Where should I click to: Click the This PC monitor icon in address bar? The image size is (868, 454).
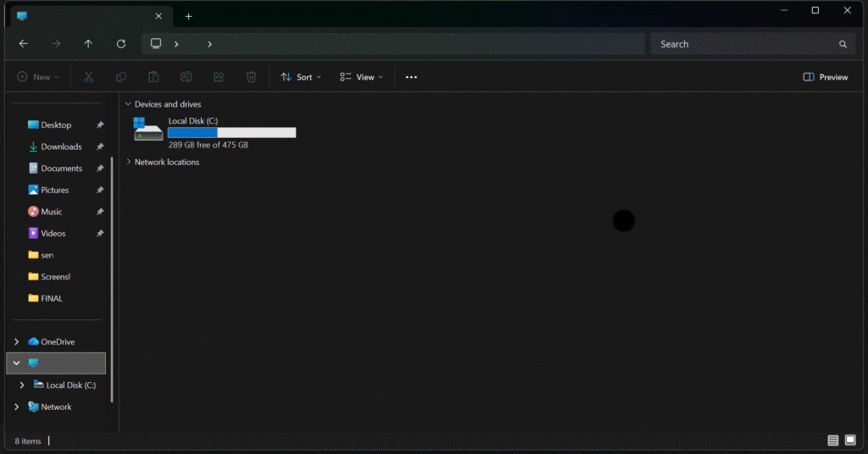coord(156,44)
